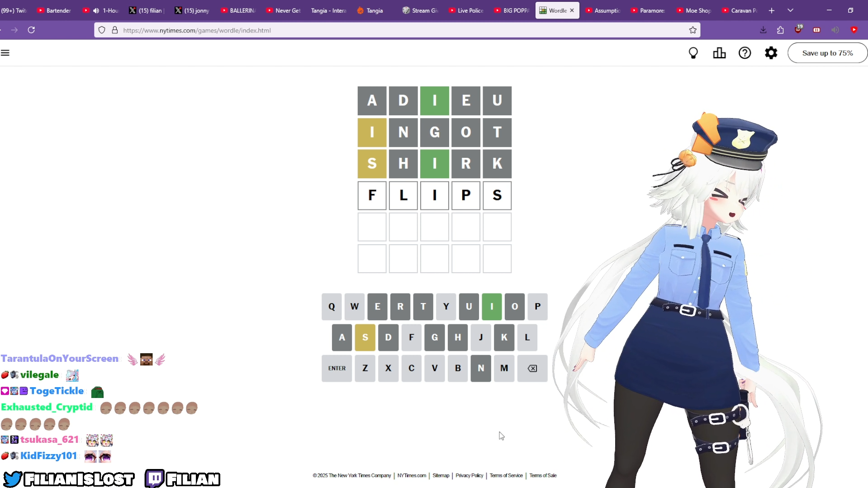Viewport: 868px width, 488px height.
Task: Open the NYTimes.com footer link
Action: click(412, 475)
